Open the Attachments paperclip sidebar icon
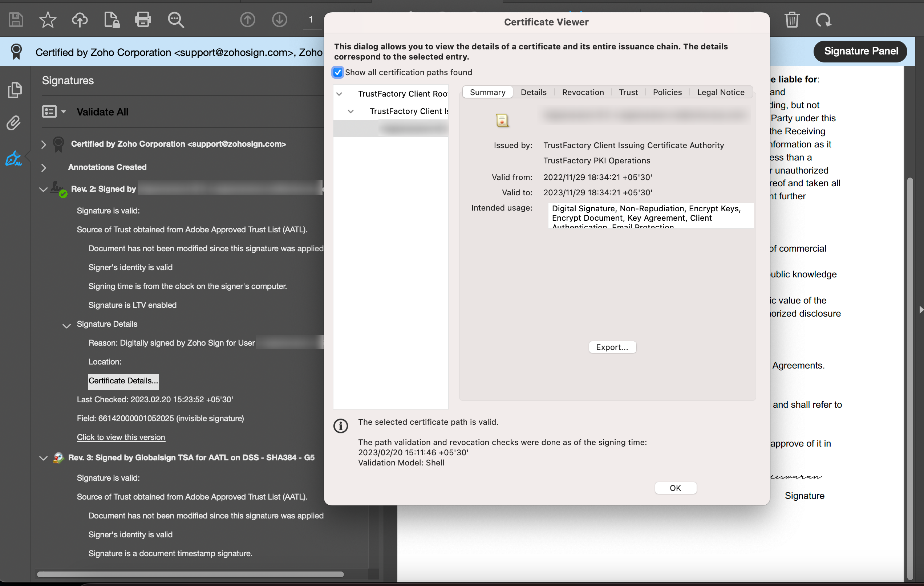 [14, 123]
